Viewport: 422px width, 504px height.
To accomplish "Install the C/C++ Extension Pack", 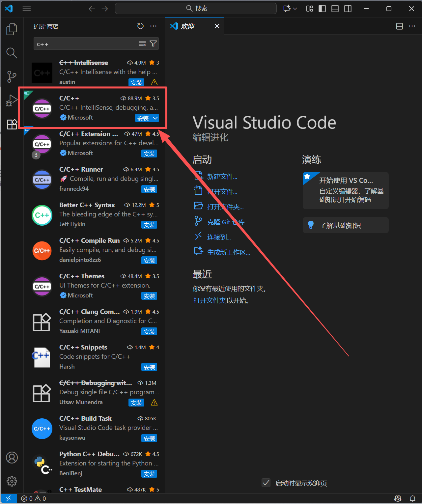I will 149,154.
